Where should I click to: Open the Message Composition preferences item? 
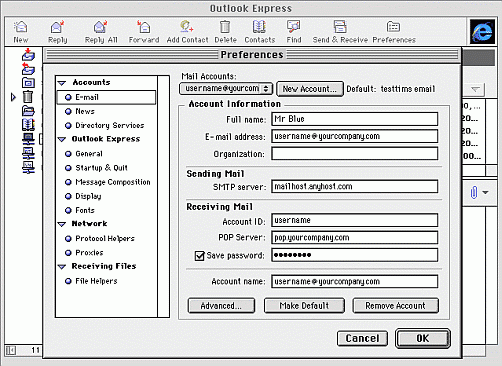pyautogui.click(x=113, y=182)
